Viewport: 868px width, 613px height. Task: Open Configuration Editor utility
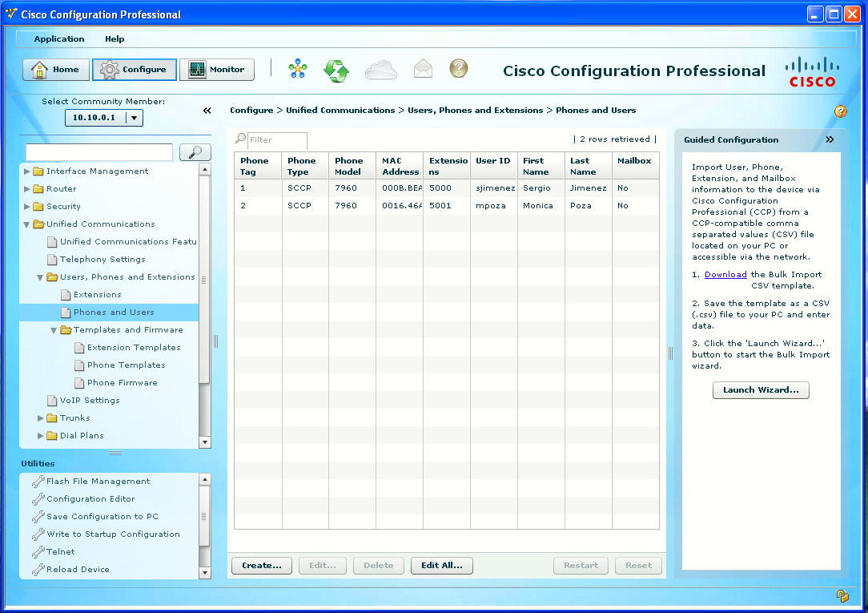[90, 499]
